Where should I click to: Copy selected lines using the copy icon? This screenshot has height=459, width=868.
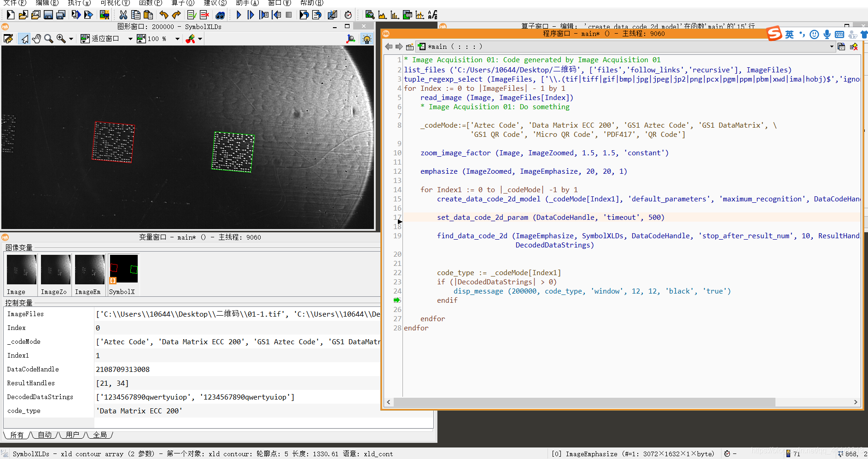(x=135, y=15)
